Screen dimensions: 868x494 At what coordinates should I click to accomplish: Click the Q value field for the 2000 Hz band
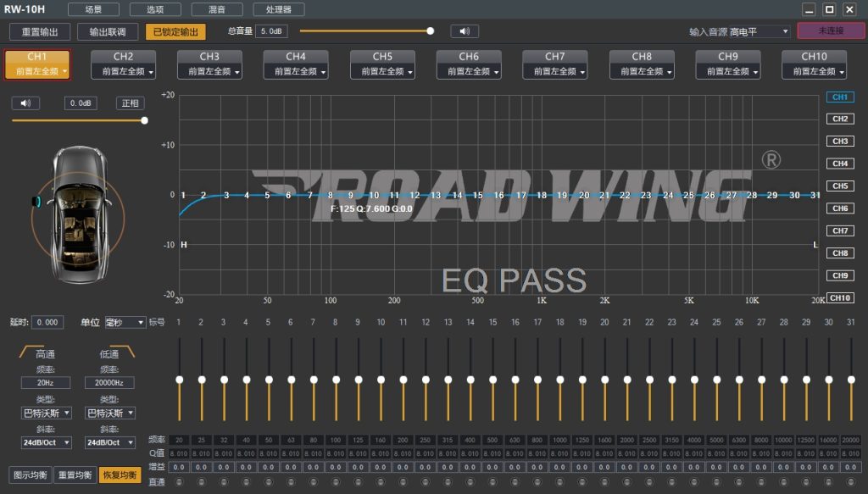626,453
